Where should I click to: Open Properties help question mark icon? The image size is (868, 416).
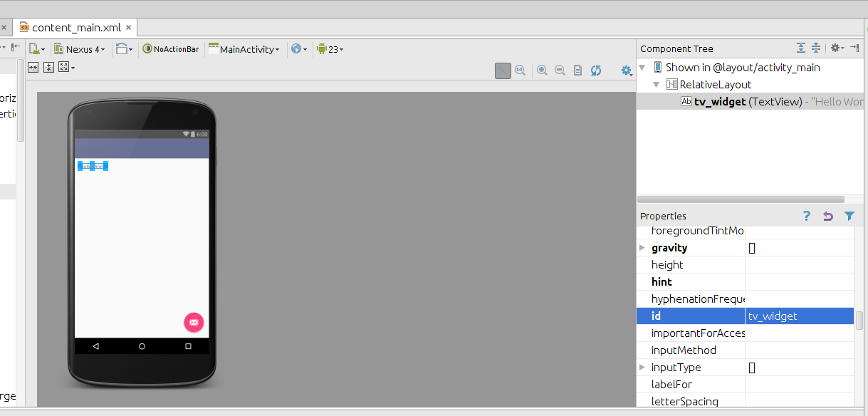tap(806, 216)
